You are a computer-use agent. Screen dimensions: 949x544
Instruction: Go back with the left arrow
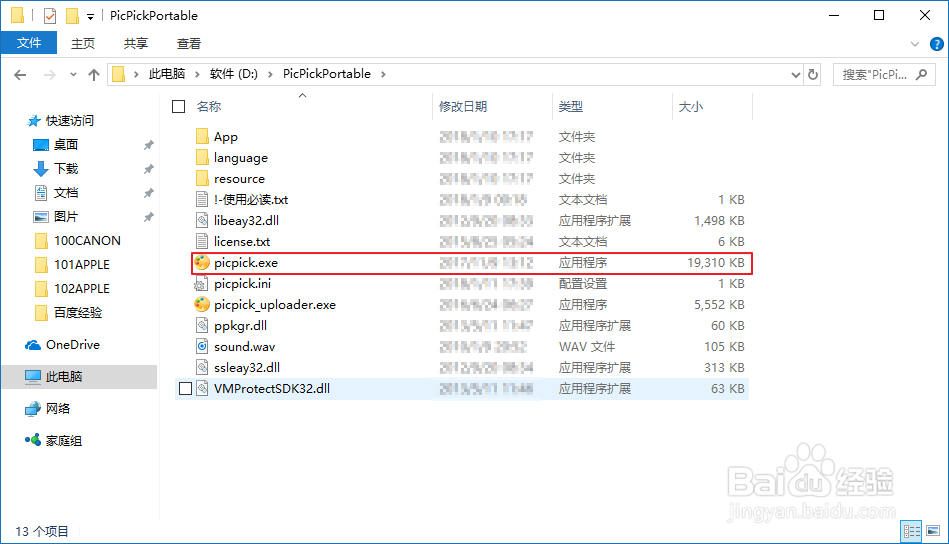pyautogui.click(x=20, y=74)
